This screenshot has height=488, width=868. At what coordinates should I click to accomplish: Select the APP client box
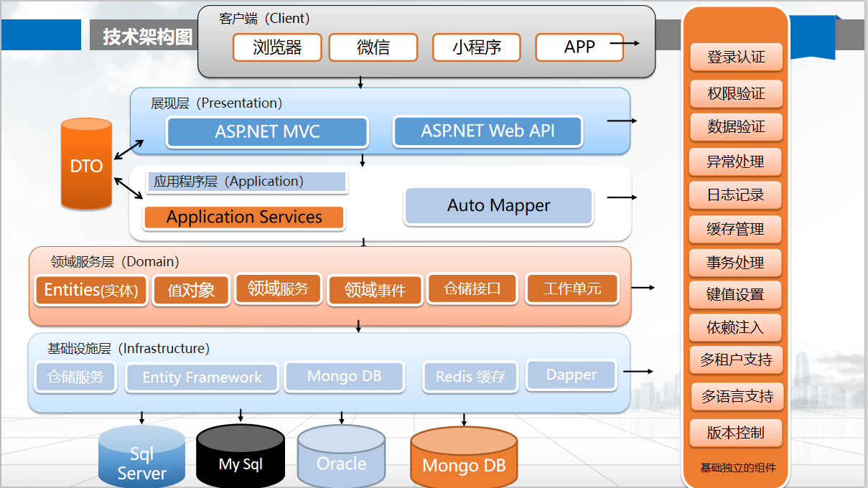tap(579, 47)
